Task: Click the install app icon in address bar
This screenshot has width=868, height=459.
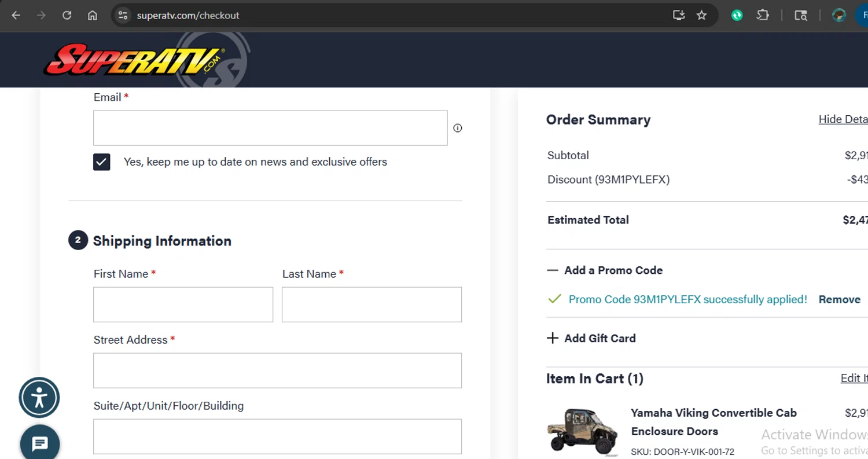Action: point(679,16)
